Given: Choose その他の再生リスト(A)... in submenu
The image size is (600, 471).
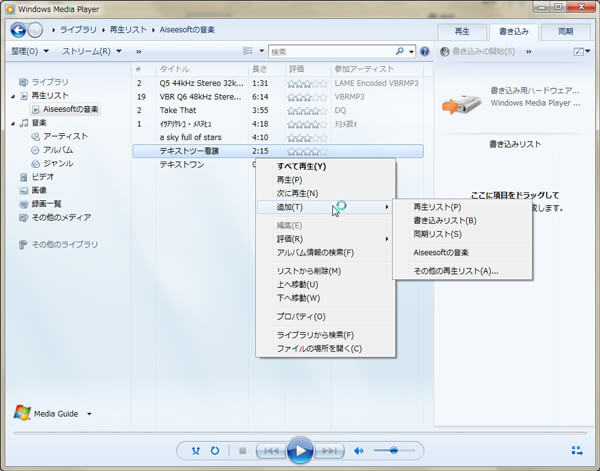Looking at the screenshot, I should click(x=463, y=271).
